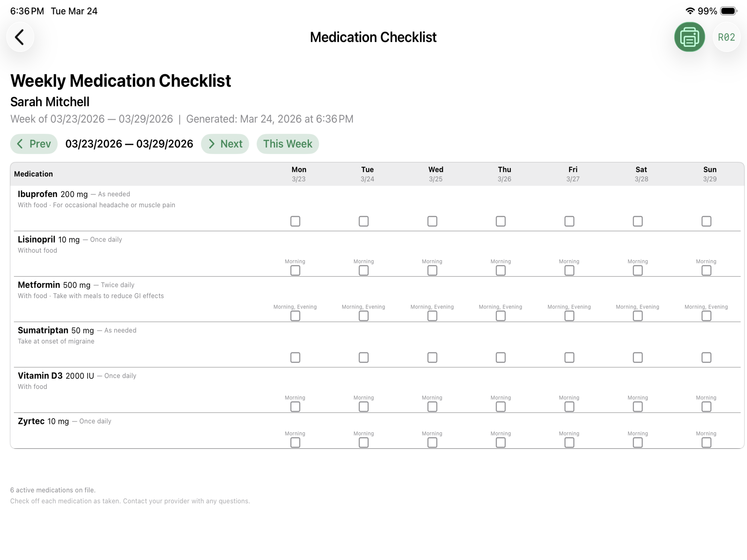747x560 pixels.
Task: Jump to This Week
Action: 287,144
